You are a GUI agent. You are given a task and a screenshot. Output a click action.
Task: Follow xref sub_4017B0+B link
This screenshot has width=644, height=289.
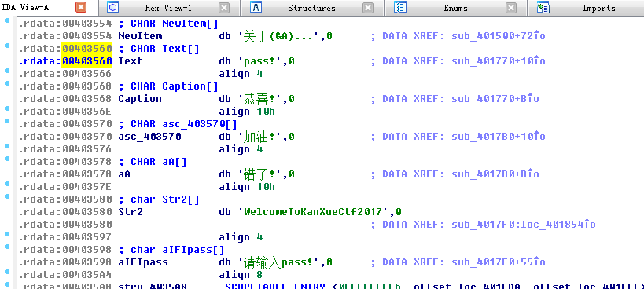pyautogui.click(x=495, y=174)
